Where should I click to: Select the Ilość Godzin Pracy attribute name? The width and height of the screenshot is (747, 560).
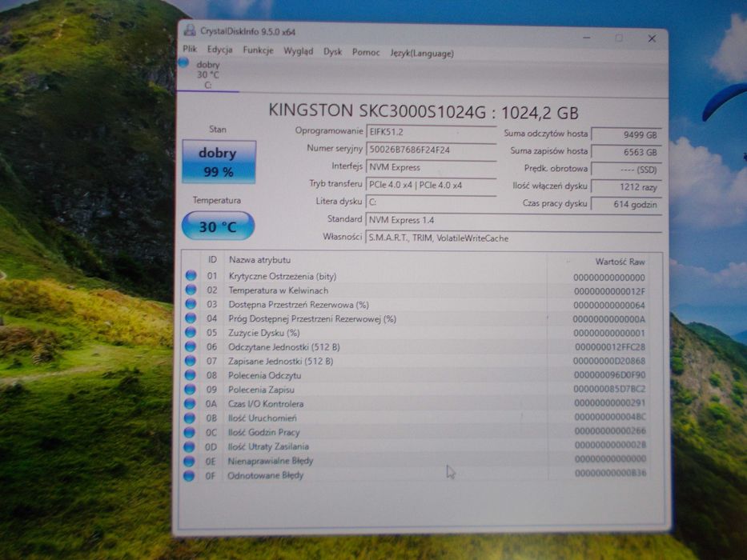[263, 432]
